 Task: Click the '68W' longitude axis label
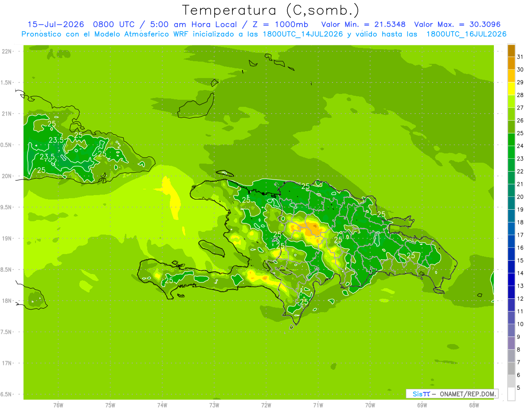(x=474, y=405)
